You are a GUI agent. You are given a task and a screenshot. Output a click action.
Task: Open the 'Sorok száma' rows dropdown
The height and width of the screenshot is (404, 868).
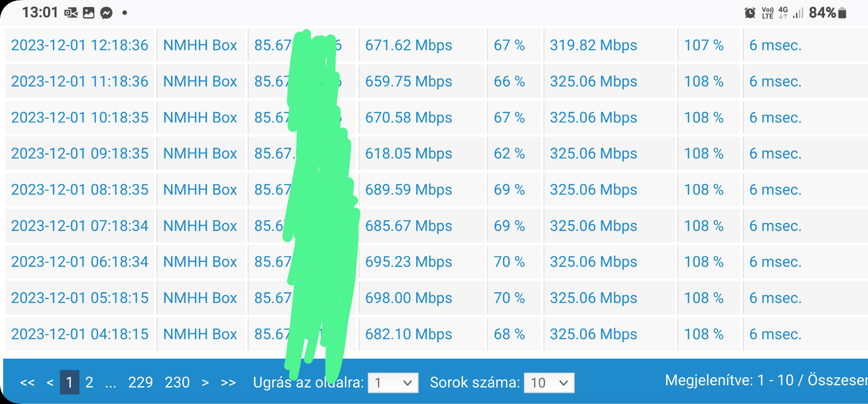coord(549,383)
